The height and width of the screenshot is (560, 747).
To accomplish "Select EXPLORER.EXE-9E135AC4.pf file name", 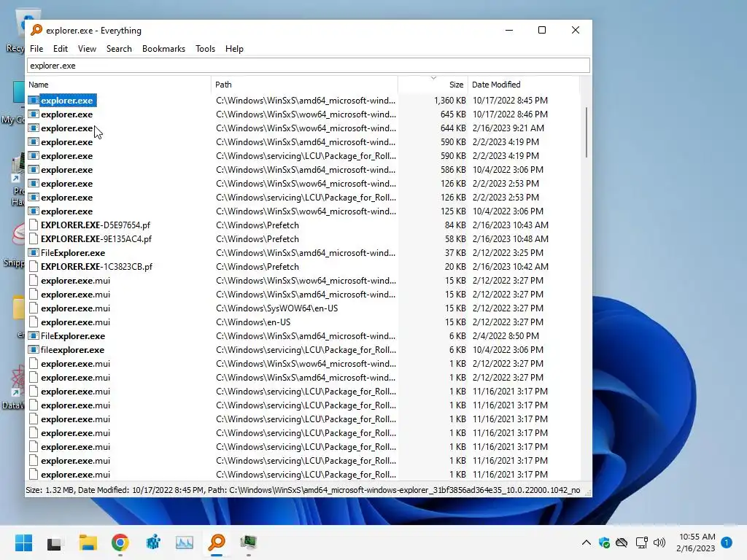I will [x=96, y=239].
